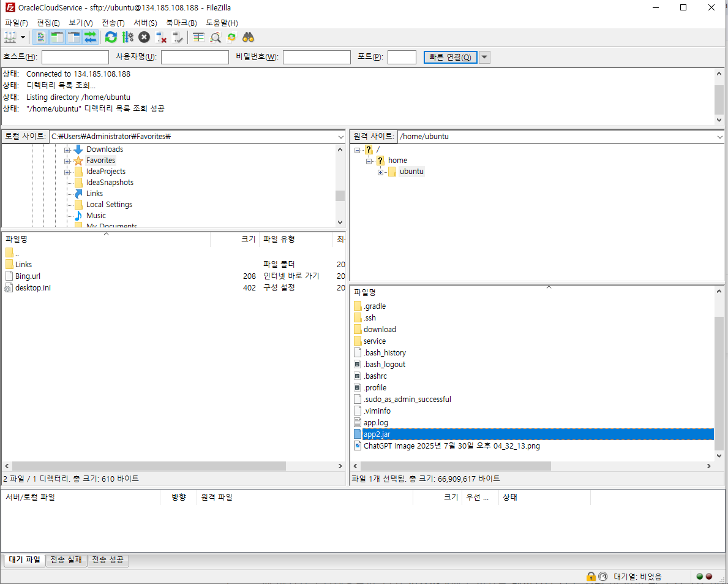Switch to the 전송 실패 tab
The image size is (728, 584).
pyautogui.click(x=66, y=560)
